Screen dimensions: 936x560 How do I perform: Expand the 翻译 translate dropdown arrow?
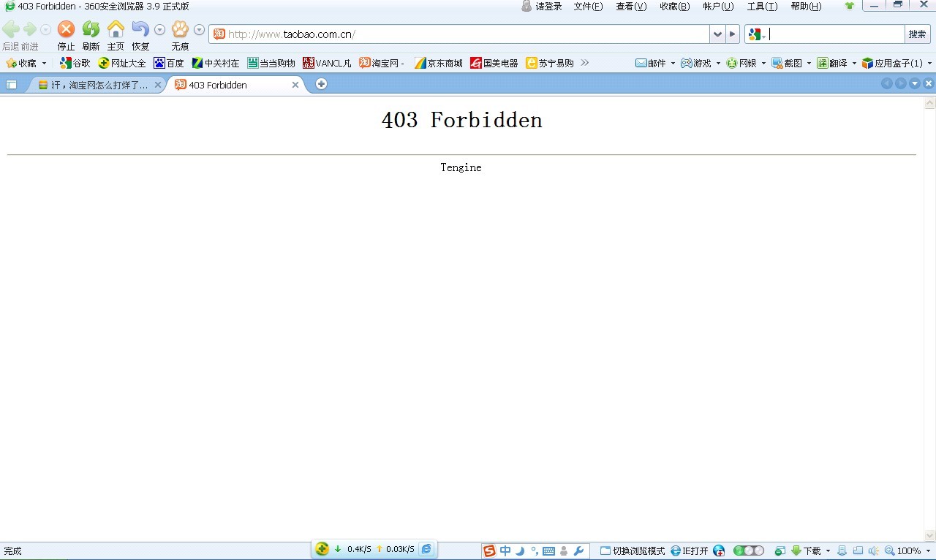pyautogui.click(x=854, y=64)
